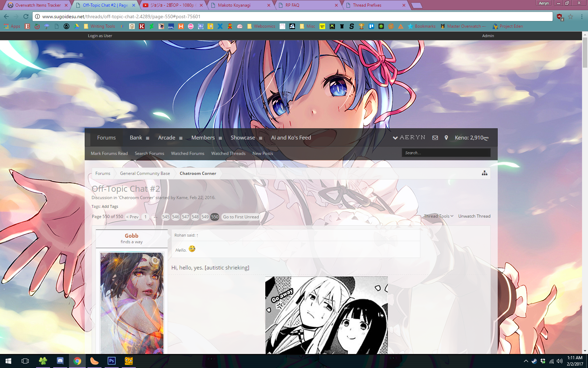
Task: Expand the Bank menu dropdown
Action: [x=148, y=138]
